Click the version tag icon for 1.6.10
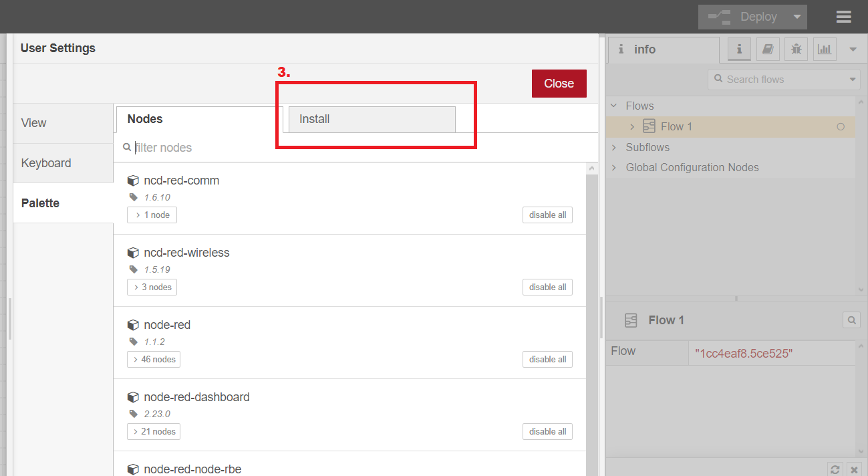The image size is (868, 476). pos(134,197)
